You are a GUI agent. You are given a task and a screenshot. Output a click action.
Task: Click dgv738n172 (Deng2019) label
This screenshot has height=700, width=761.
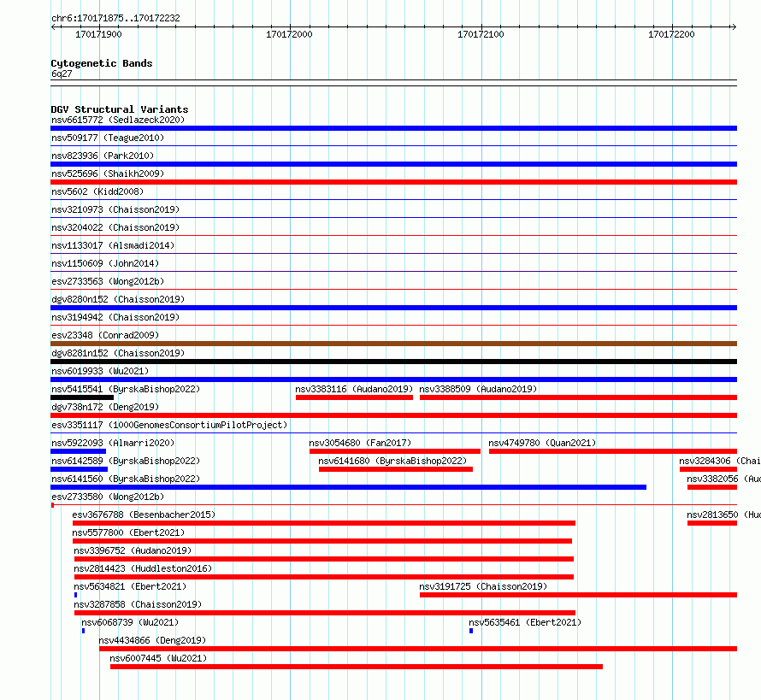tap(105, 407)
